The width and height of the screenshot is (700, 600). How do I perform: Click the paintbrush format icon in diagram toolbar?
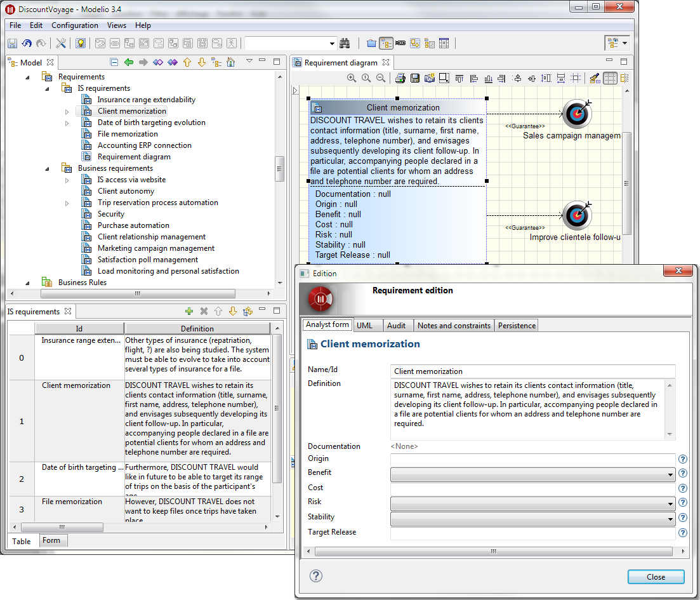[595, 78]
